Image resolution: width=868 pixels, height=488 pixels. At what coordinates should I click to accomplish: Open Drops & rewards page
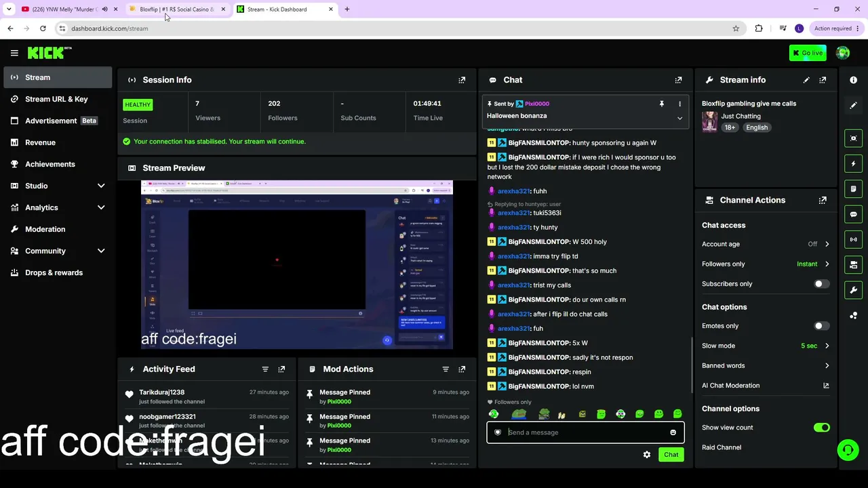pos(58,272)
